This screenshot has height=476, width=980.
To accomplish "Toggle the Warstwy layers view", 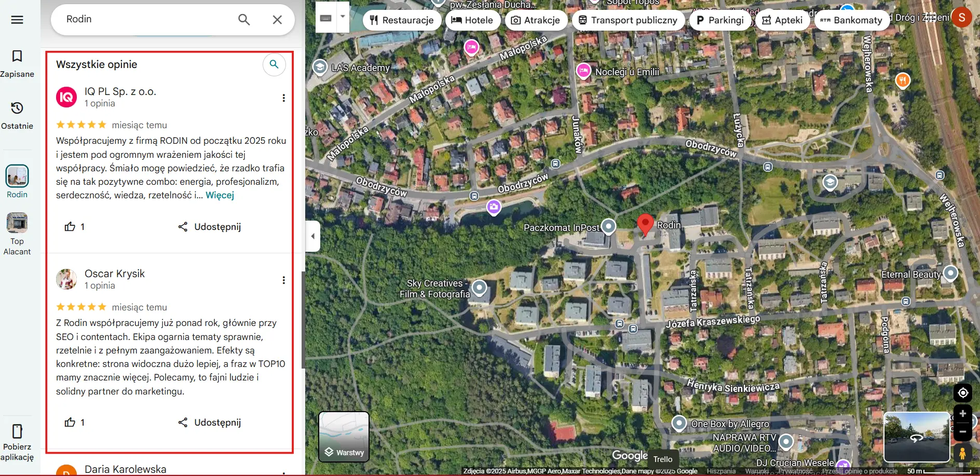I will click(344, 437).
